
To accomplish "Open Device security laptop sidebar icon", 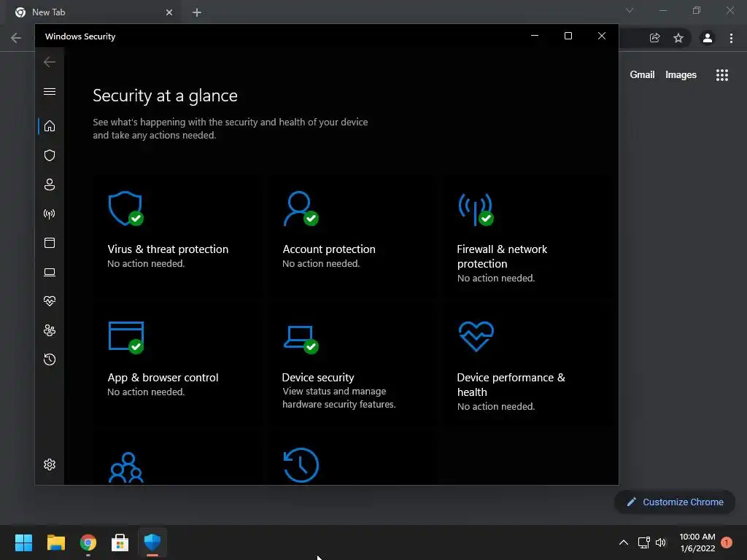I will pyautogui.click(x=50, y=272).
